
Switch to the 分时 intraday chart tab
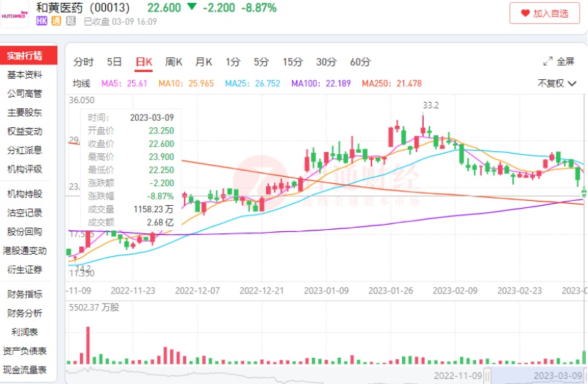(x=83, y=62)
